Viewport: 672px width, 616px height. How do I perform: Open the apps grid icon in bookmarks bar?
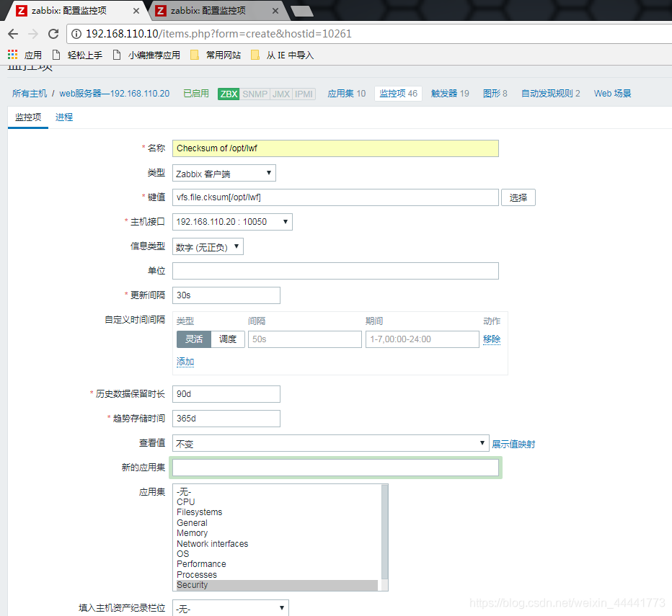(x=12, y=55)
